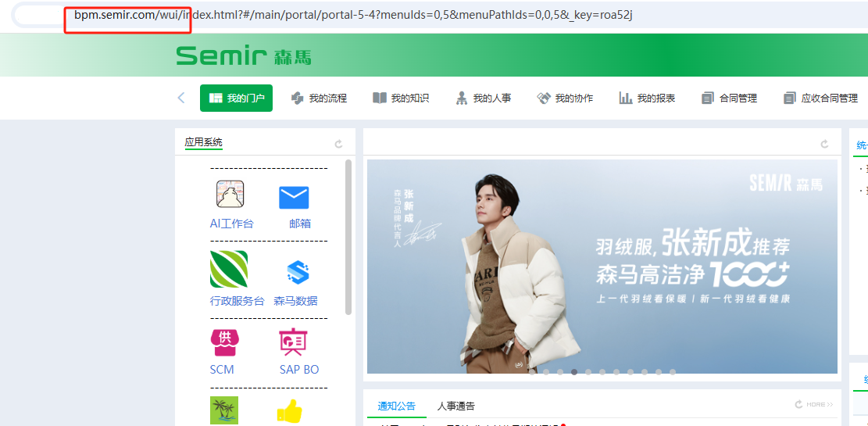Click the 行政服务台 text label
Viewport: 868px width, 426px height.
pos(238,301)
